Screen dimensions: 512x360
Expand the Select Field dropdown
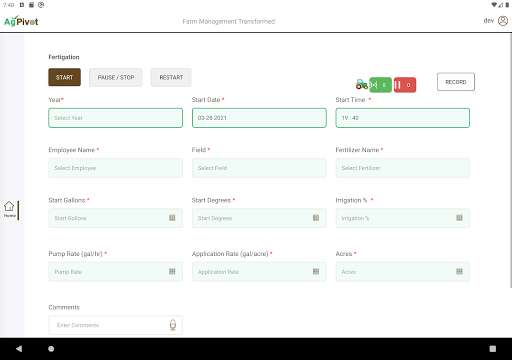coord(259,168)
